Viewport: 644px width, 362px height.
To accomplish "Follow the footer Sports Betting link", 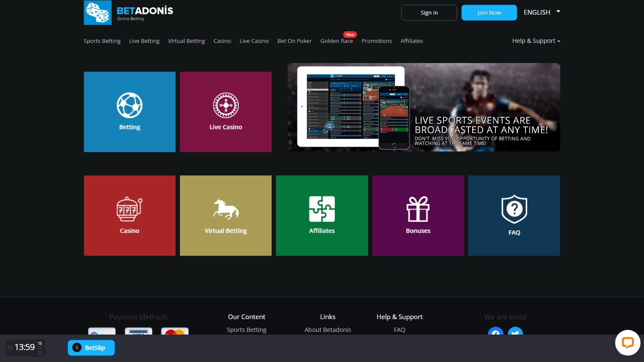I will coord(247,330).
